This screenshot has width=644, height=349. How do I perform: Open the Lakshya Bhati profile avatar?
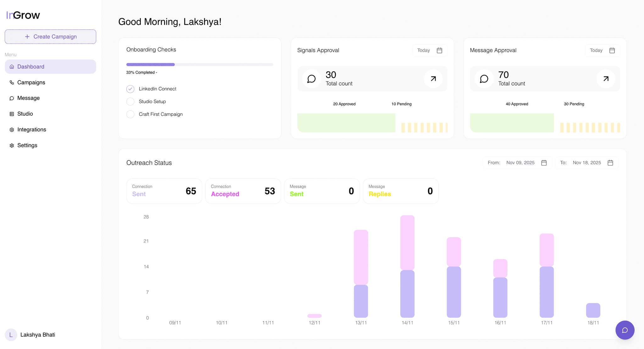click(11, 335)
